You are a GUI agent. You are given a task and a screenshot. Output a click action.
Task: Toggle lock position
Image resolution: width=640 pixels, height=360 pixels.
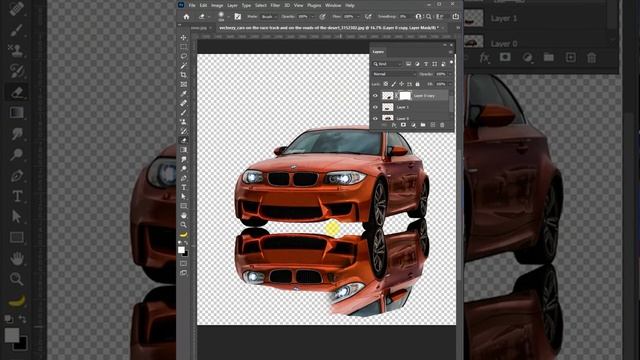pyautogui.click(x=402, y=84)
